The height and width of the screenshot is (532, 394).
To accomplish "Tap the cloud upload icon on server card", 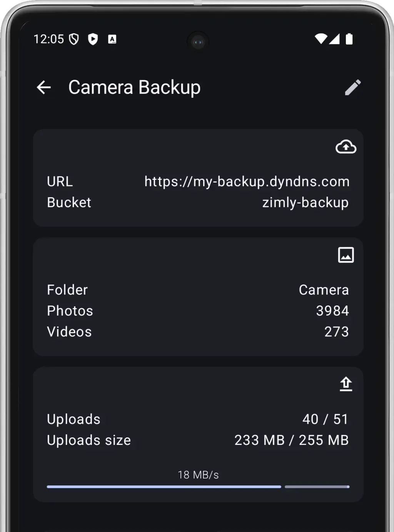I will pos(346,147).
